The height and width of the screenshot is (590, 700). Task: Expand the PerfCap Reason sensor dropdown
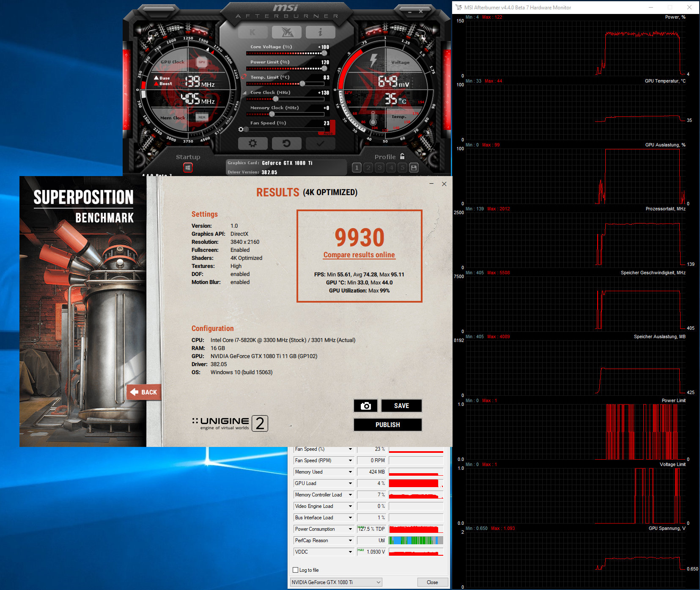pyautogui.click(x=350, y=540)
